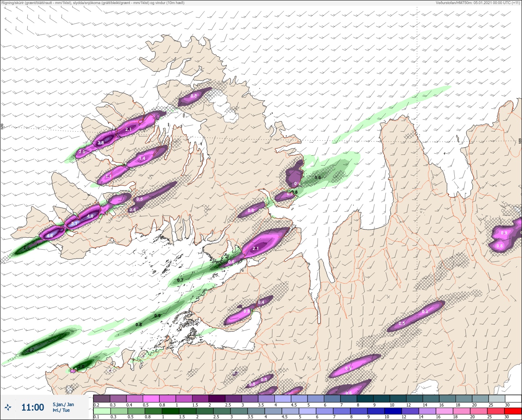Image resolution: width=522 pixels, height=420 pixels.
Task: Click the four-pointed star logo beside 11:00
Action: pos(8,407)
